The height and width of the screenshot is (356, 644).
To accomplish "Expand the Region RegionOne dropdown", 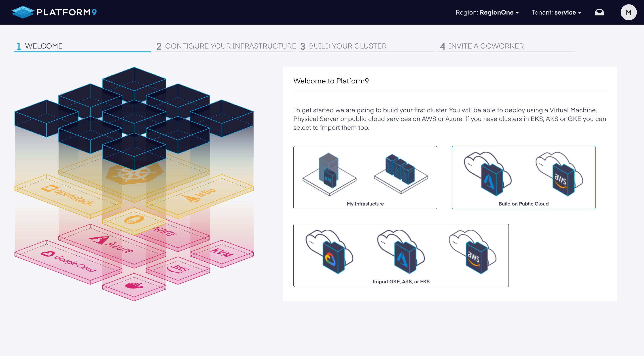I will [487, 12].
